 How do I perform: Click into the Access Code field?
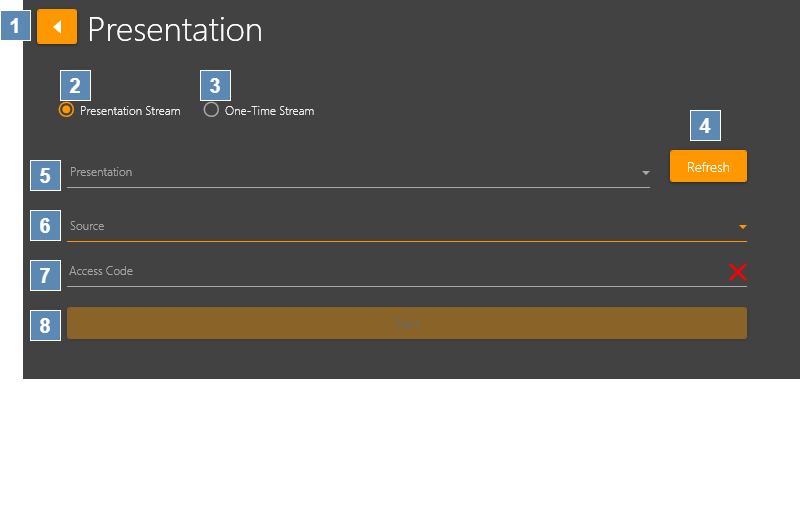point(390,272)
